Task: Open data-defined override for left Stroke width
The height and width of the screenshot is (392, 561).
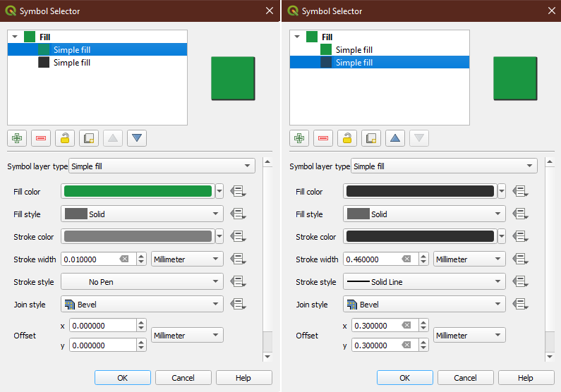Action: point(238,259)
